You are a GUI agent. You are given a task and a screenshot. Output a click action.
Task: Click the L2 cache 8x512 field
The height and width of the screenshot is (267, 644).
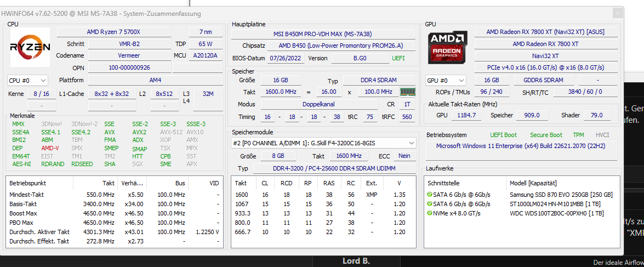click(x=164, y=94)
